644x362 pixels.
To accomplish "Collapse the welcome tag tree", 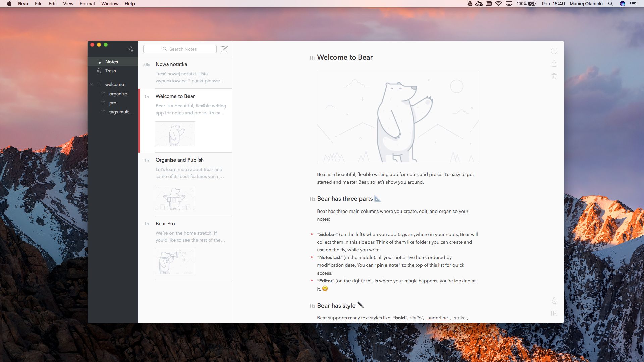I will tap(91, 84).
